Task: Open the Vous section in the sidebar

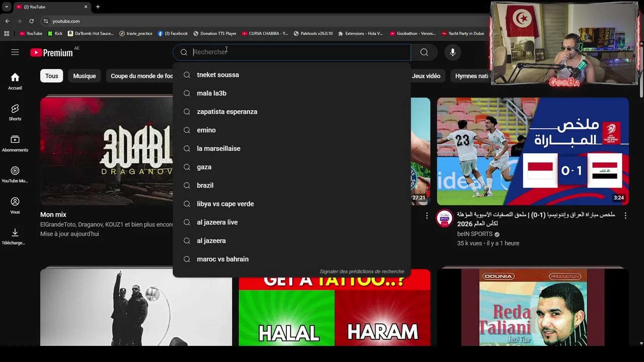Action: (15, 205)
